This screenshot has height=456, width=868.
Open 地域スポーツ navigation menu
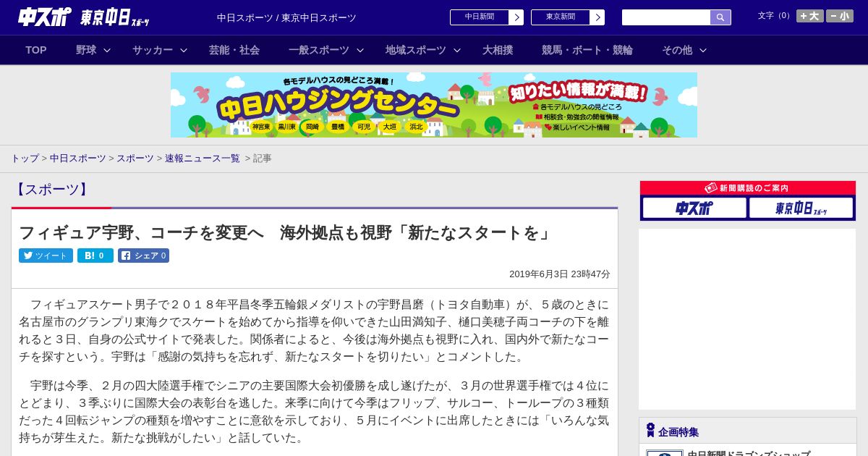(x=416, y=50)
